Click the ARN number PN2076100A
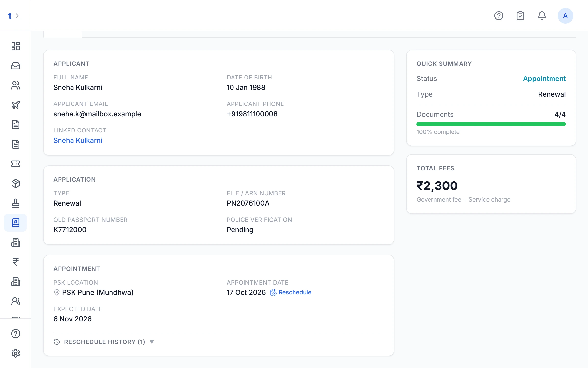The image size is (588, 368). (248, 203)
